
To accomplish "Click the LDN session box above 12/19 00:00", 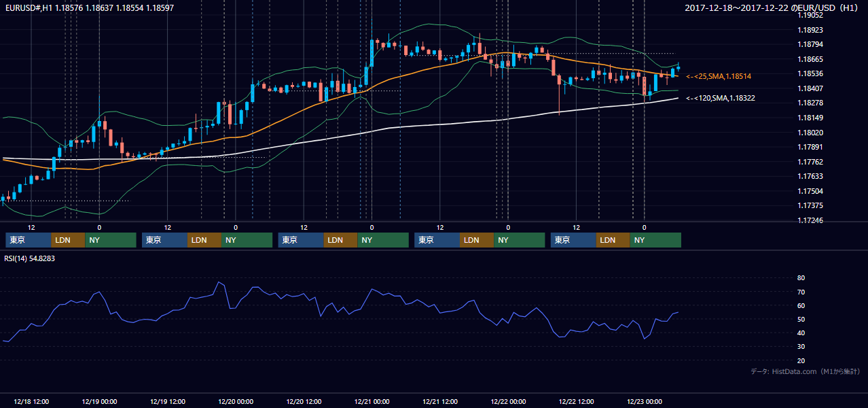I will (69, 240).
